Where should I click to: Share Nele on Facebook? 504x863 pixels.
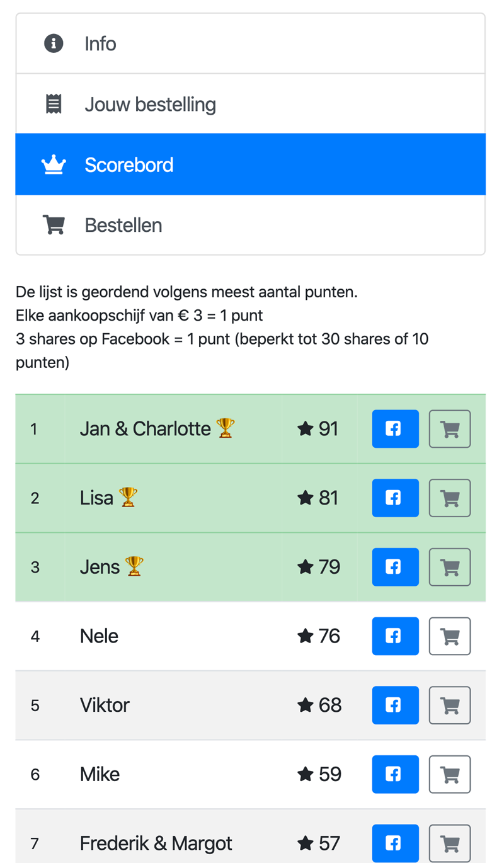[x=395, y=636]
